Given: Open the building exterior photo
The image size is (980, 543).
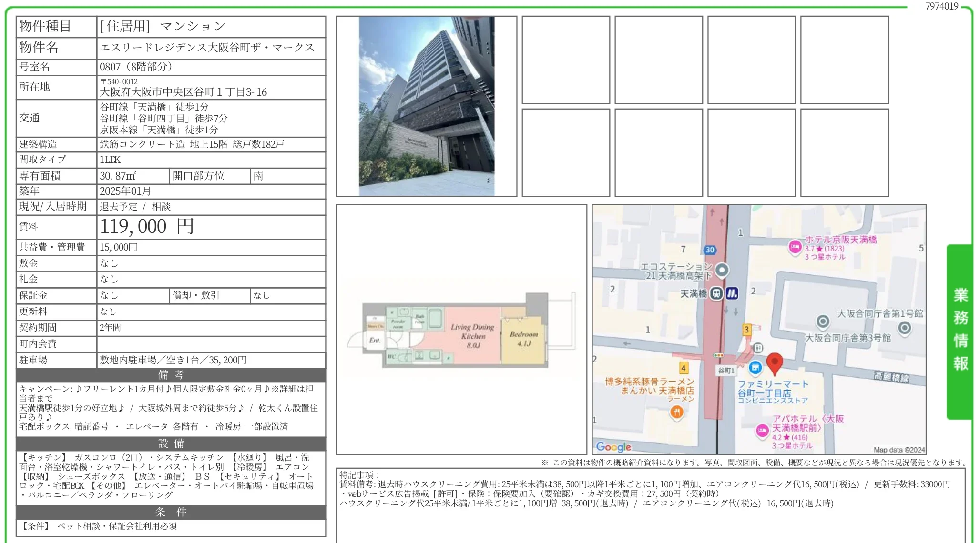Looking at the screenshot, I should click(x=426, y=107).
